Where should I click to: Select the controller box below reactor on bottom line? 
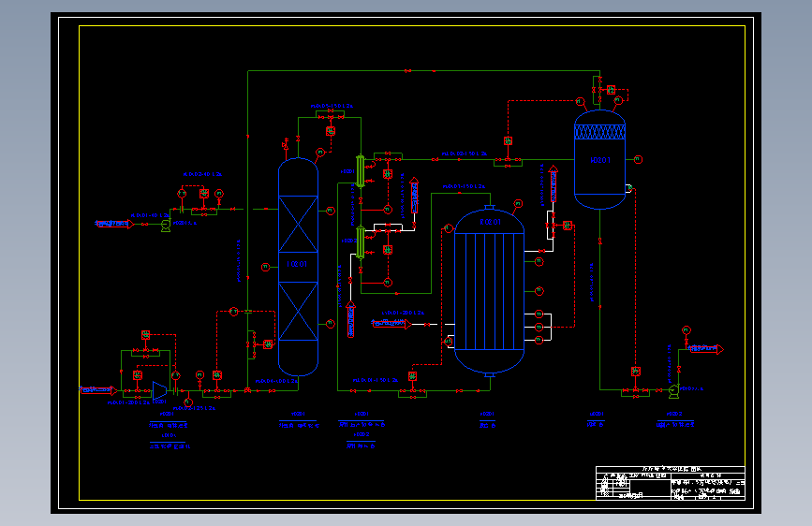coord(413,376)
